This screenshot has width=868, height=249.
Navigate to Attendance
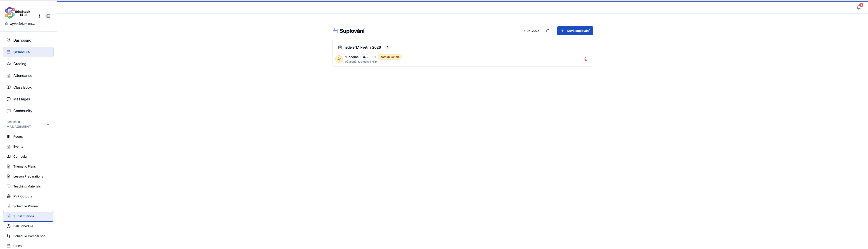pyautogui.click(x=28, y=76)
